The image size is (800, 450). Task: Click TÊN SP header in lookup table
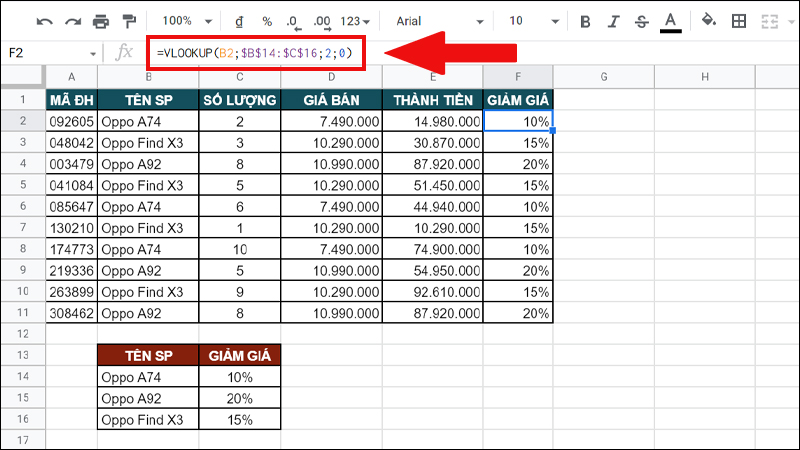[148, 355]
